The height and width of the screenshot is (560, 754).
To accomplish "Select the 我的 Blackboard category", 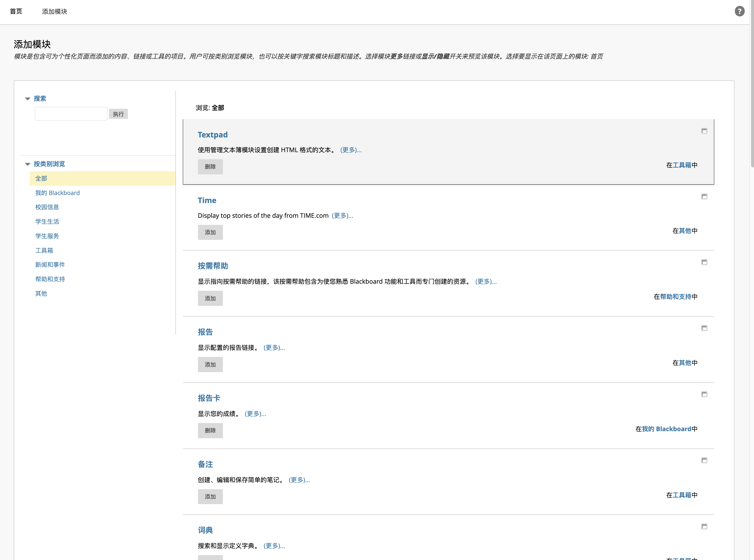I will tap(57, 193).
